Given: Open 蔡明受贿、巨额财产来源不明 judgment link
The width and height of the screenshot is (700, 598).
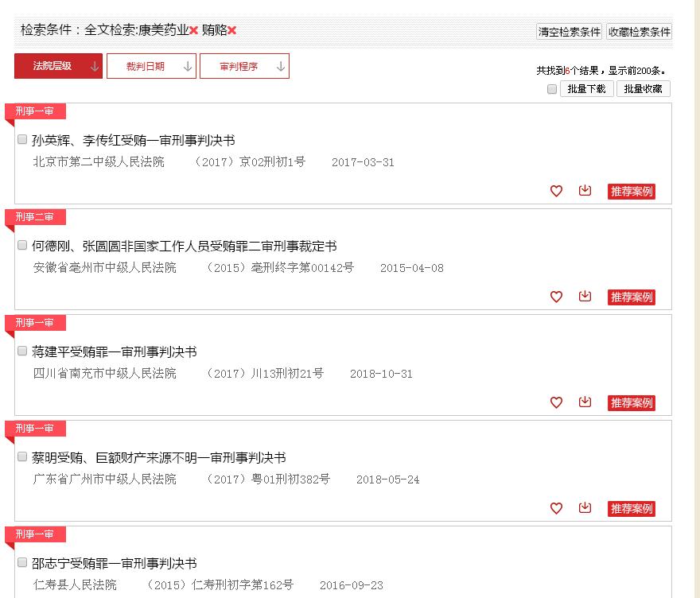Looking at the screenshot, I should (159, 458).
